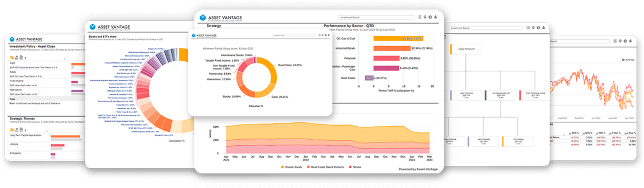Click the Asset Vantage logo in the Stocks and ETFs window
644x188 pixels.
click(110, 27)
